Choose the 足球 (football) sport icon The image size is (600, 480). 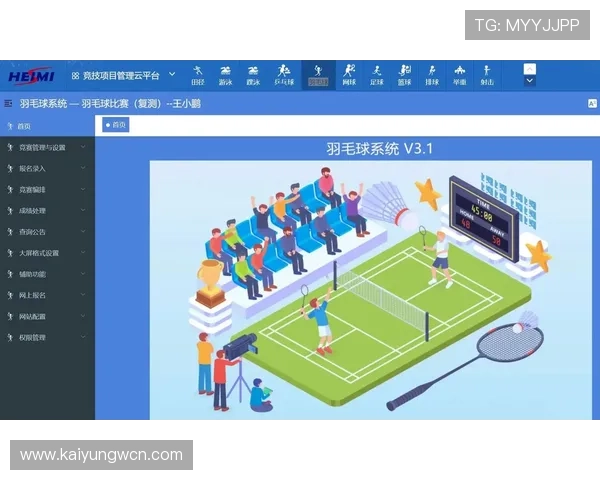pyautogui.click(x=377, y=74)
